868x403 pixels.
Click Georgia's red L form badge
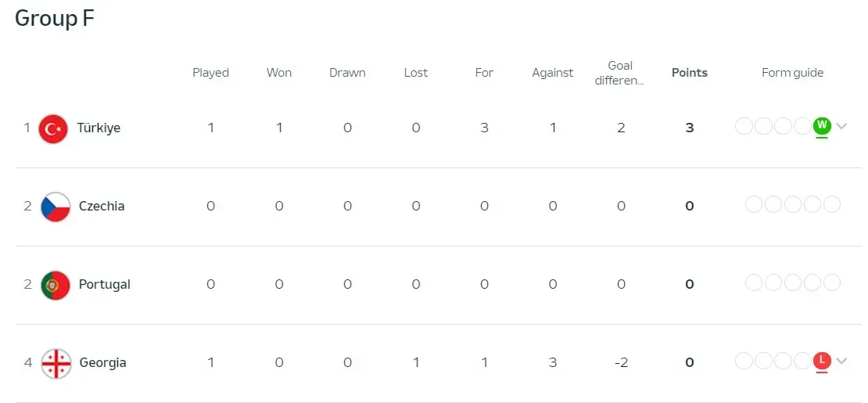pos(821,361)
